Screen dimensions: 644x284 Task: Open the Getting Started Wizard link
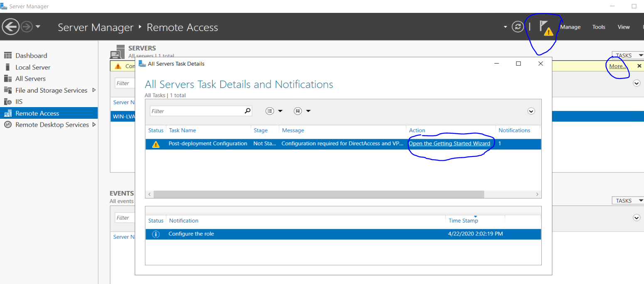450,144
